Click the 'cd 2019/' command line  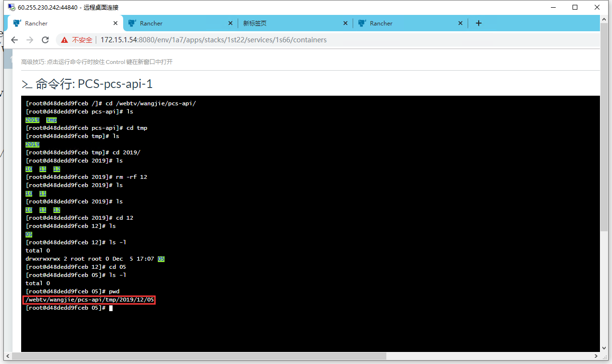(x=83, y=152)
